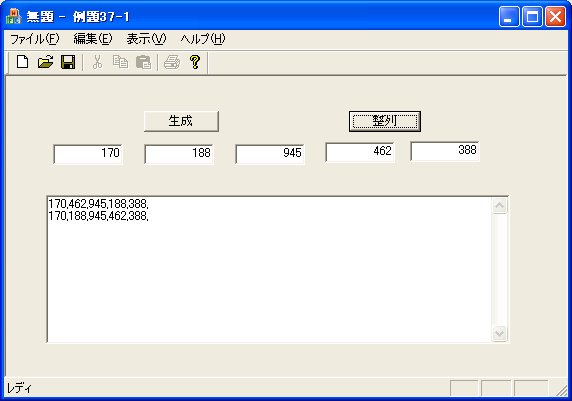Click the New document toolbar icon
Screen dimensions: 572x401
coord(23,62)
